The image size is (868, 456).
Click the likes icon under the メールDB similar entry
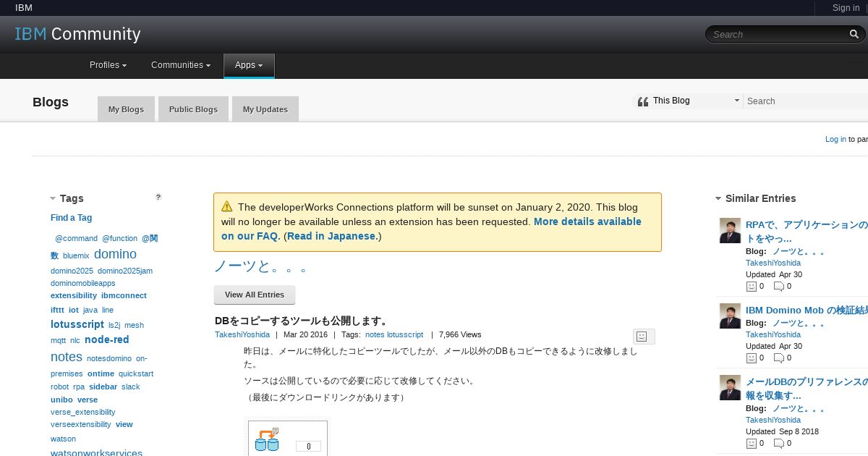[752, 444]
